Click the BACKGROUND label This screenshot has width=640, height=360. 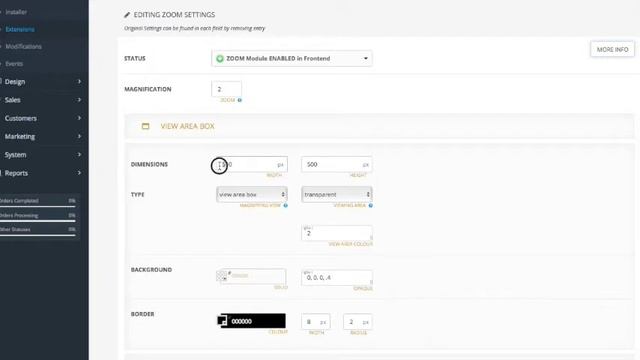click(x=151, y=270)
